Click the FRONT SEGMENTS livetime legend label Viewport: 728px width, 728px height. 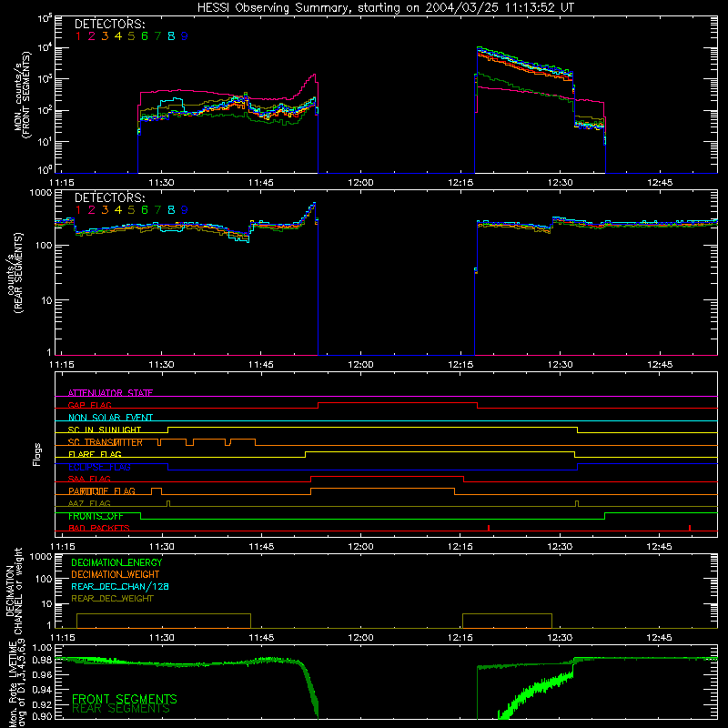(125, 699)
